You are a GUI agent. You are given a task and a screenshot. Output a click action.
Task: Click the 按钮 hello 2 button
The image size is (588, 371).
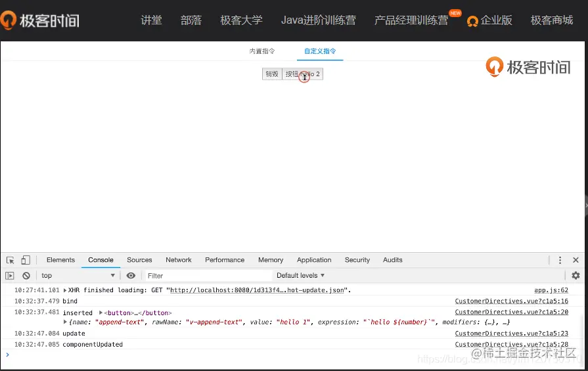pyautogui.click(x=303, y=74)
